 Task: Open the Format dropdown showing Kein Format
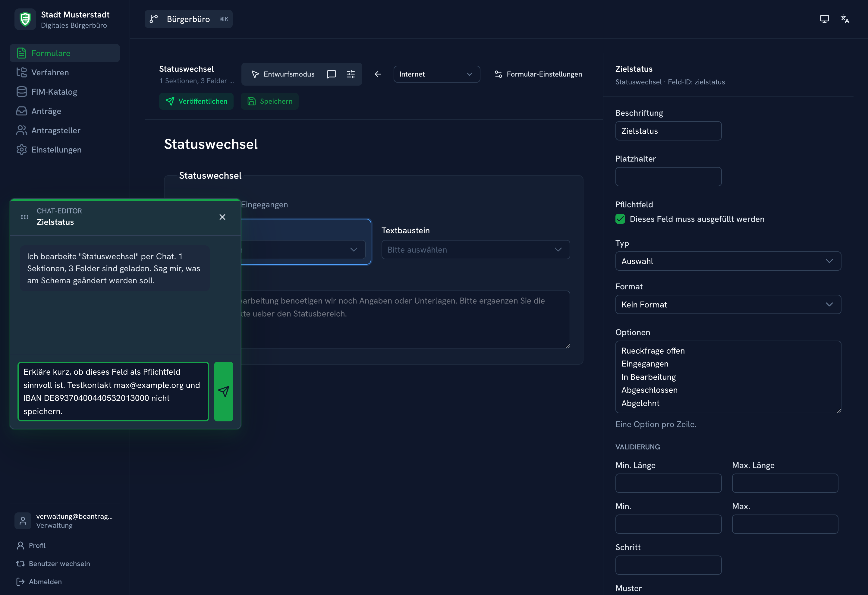[728, 304]
